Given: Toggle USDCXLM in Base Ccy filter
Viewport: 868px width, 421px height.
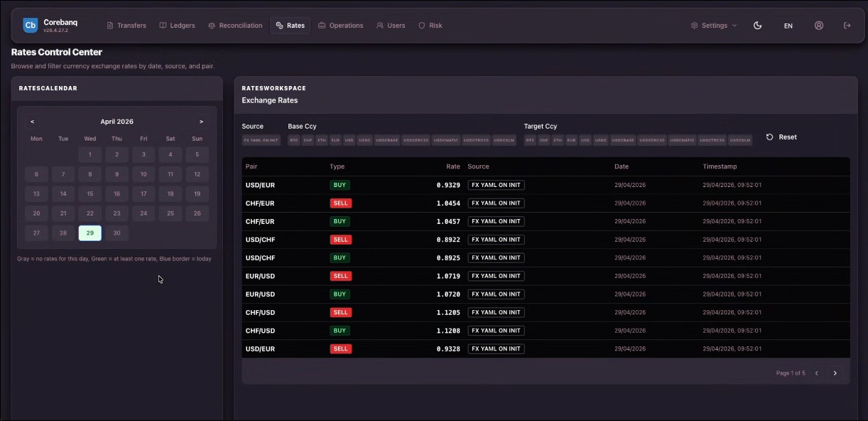Looking at the screenshot, I should (504, 140).
